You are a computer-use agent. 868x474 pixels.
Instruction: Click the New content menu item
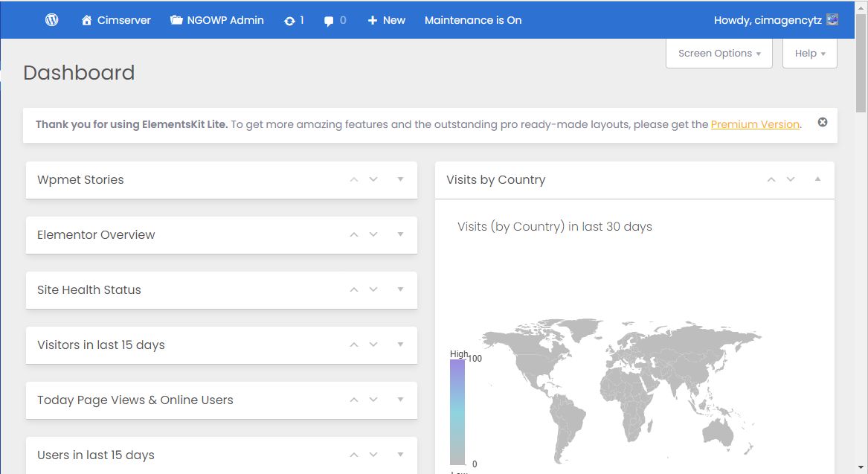[386, 20]
